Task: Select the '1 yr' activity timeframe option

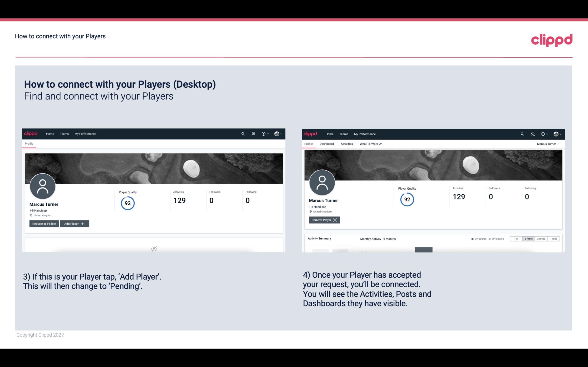Action: [516, 238]
